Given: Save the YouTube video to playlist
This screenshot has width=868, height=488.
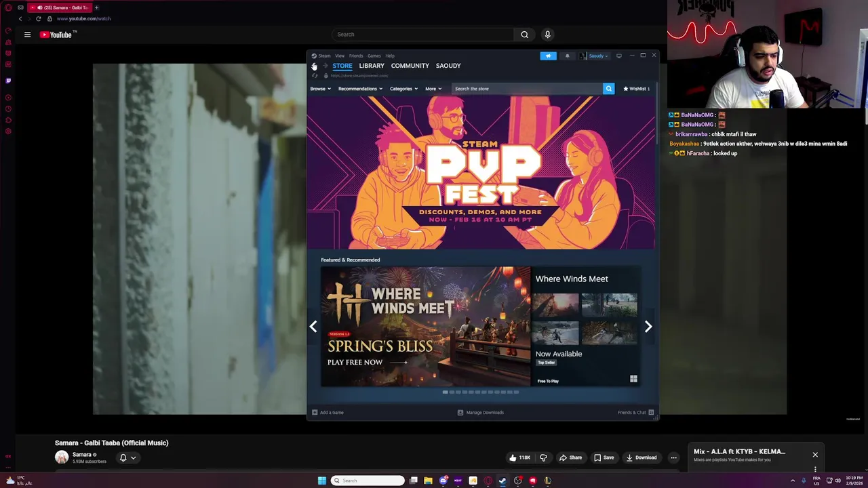Looking at the screenshot, I should pyautogui.click(x=604, y=457).
